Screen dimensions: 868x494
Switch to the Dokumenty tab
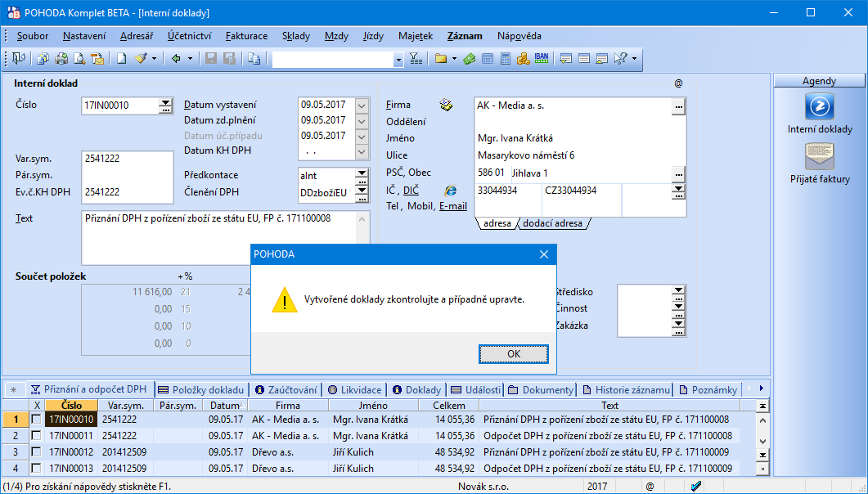click(541, 389)
